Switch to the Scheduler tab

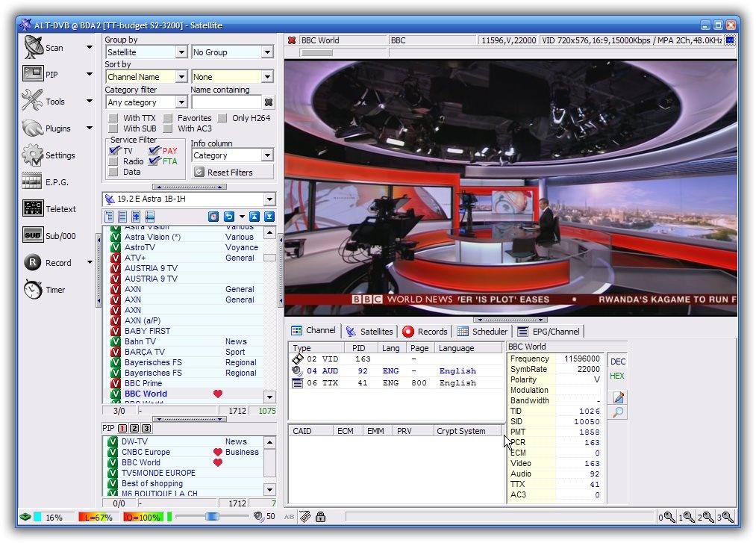(482, 332)
